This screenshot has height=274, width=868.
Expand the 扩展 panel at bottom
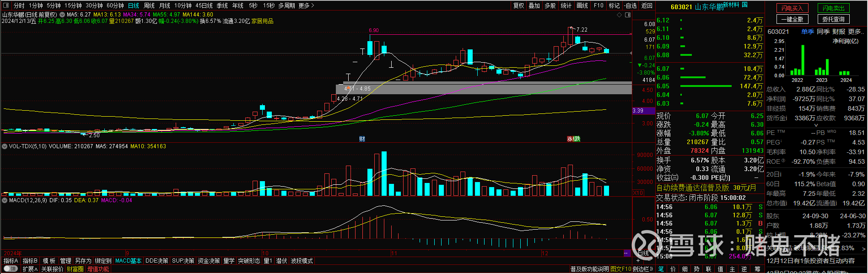pyautogui.click(x=30, y=269)
